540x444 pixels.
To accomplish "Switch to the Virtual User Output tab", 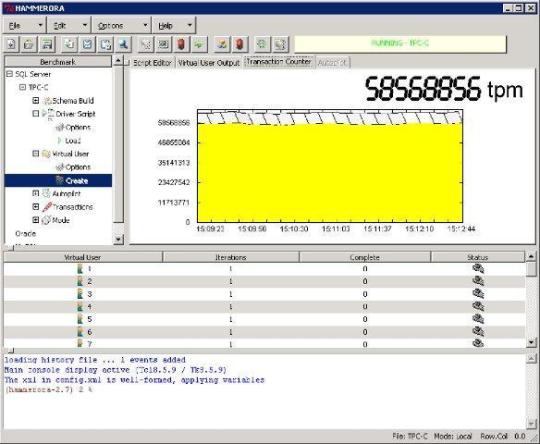I will 209,63.
